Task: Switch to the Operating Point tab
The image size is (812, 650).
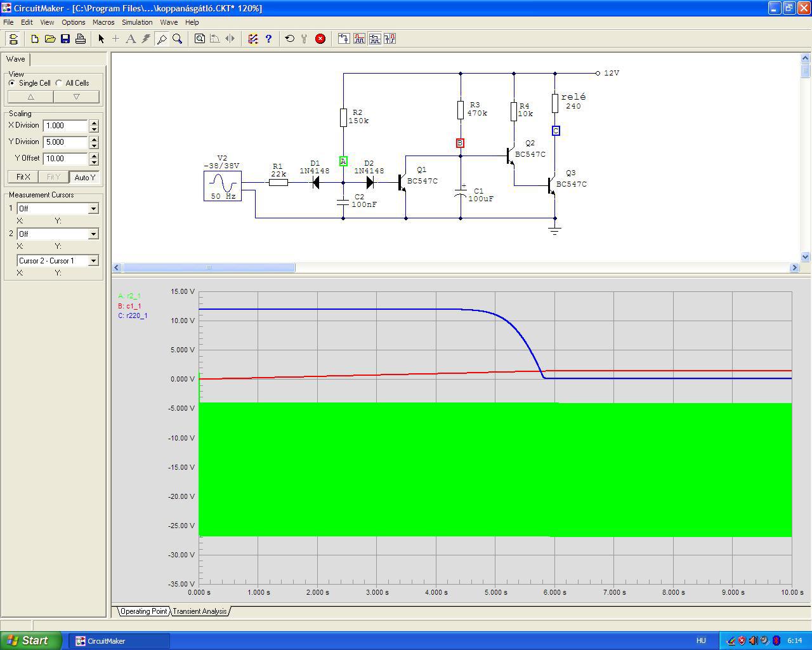Action: tap(144, 611)
